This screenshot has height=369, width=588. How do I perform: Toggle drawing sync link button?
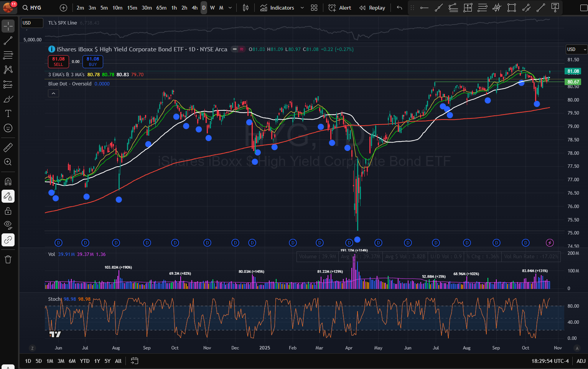point(8,240)
